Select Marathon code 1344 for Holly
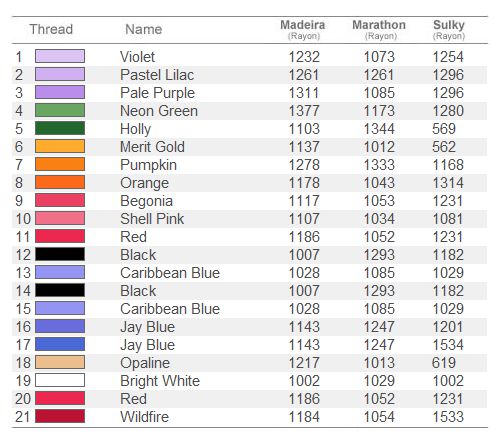Viewport: 500px width, 438px height. coord(379,129)
